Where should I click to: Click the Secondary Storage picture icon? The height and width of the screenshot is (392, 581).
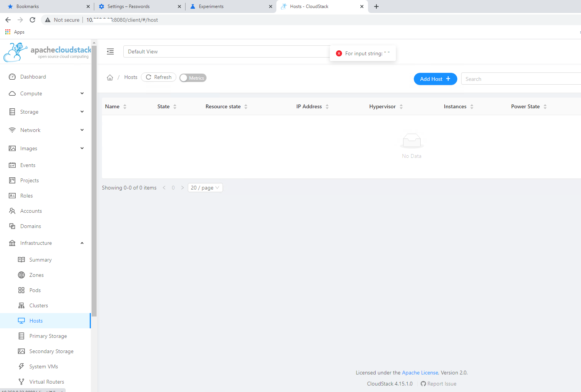21,351
